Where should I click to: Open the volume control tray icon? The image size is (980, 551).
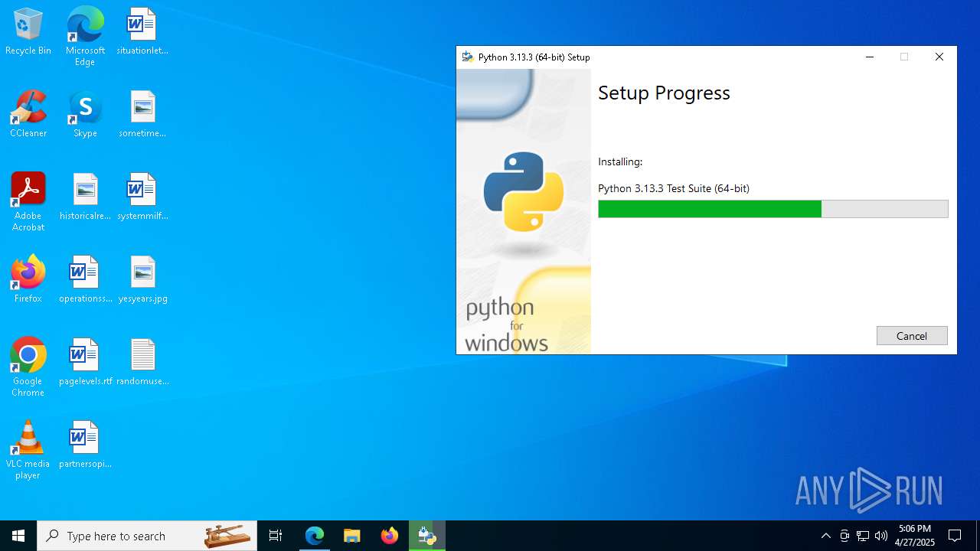click(x=881, y=536)
